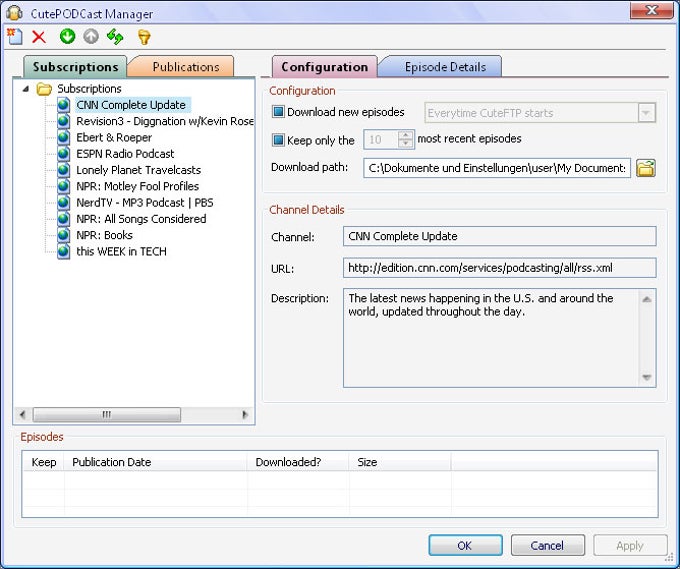
Task: Open the Everytime CuteFTP starts dropdown
Action: (646, 113)
